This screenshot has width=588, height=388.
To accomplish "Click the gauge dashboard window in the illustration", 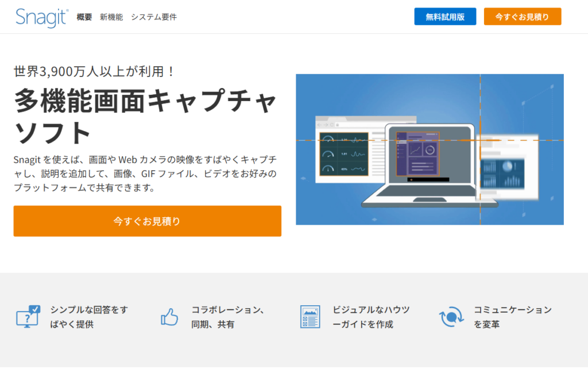I will [343, 154].
